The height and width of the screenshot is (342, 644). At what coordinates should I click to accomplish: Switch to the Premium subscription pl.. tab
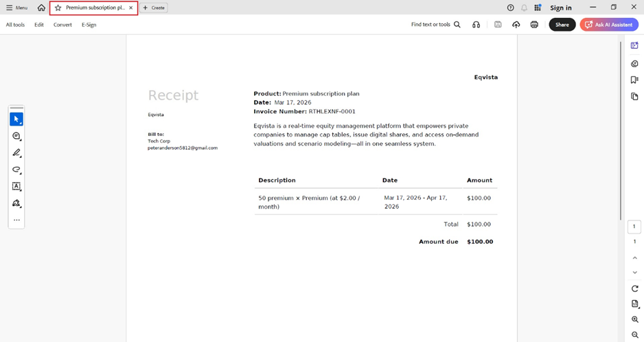pyautogui.click(x=93, y=8)
